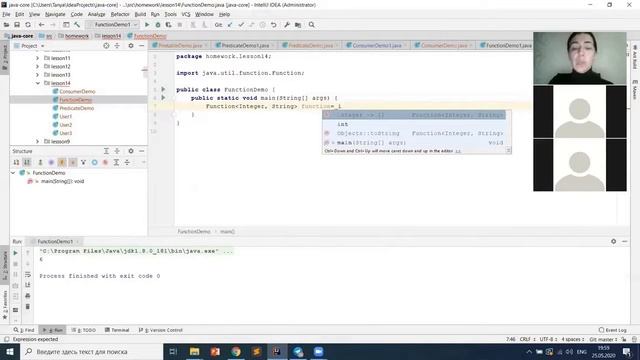640x360 pixels.
Task: Hide the Structure panel with its minus icon
Action: coord(141,151)
